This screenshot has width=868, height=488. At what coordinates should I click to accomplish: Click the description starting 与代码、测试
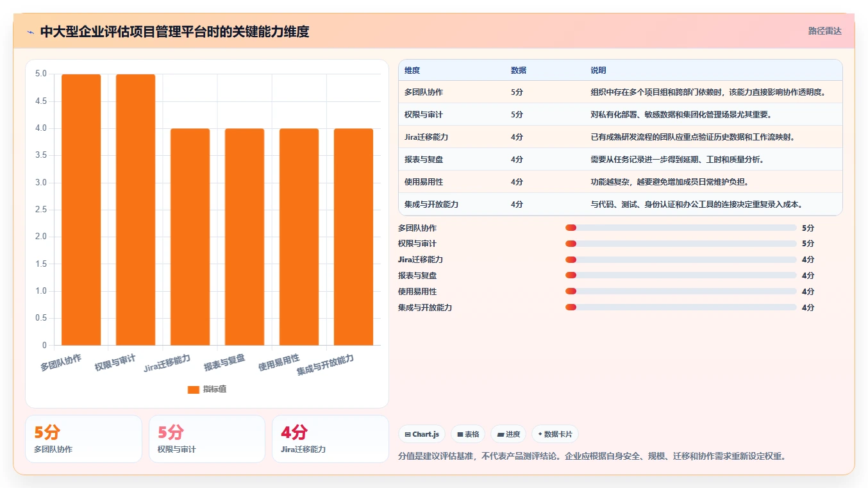click(697, 205)
